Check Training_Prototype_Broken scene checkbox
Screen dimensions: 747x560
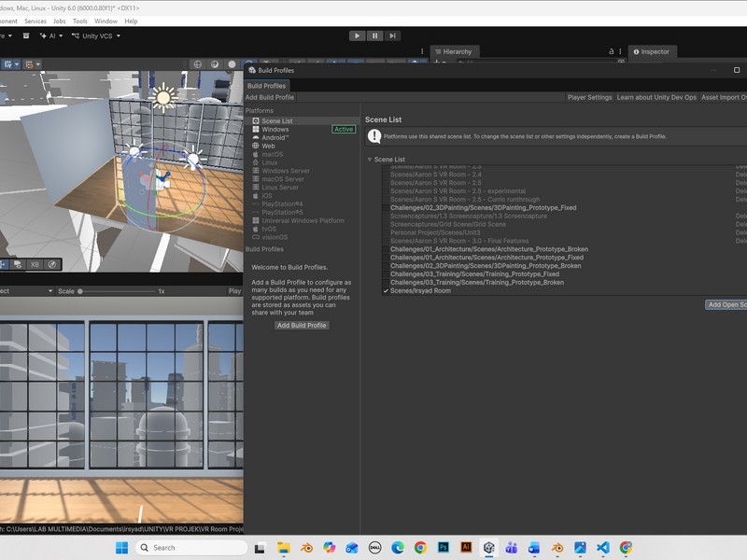click(386, 283)
